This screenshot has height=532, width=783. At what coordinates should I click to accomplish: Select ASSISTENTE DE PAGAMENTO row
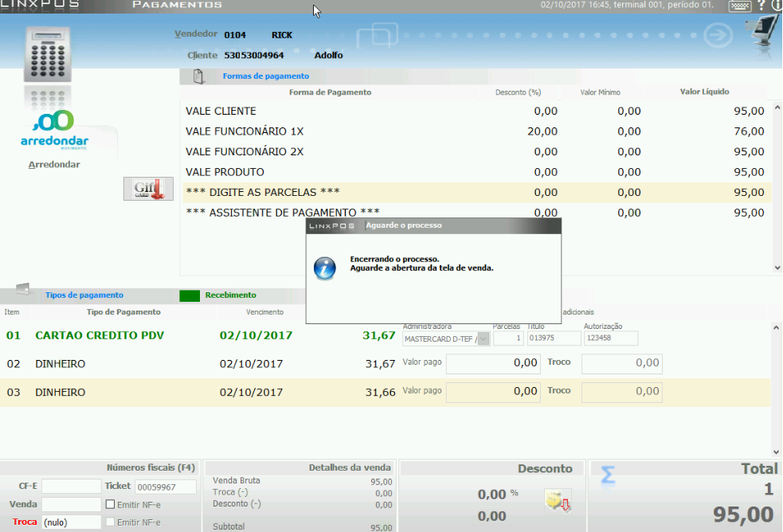(476, 213)
